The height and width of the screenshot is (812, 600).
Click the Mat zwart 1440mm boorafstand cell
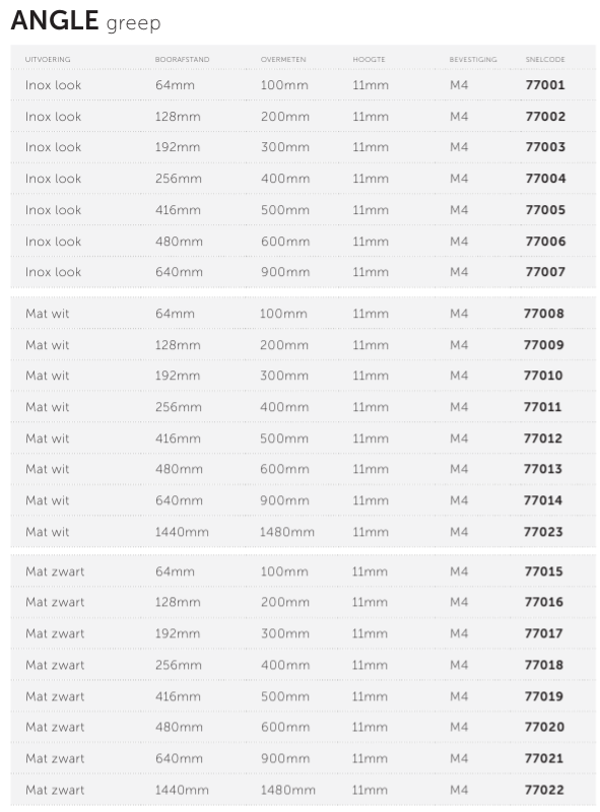click(x=181, y=790)
